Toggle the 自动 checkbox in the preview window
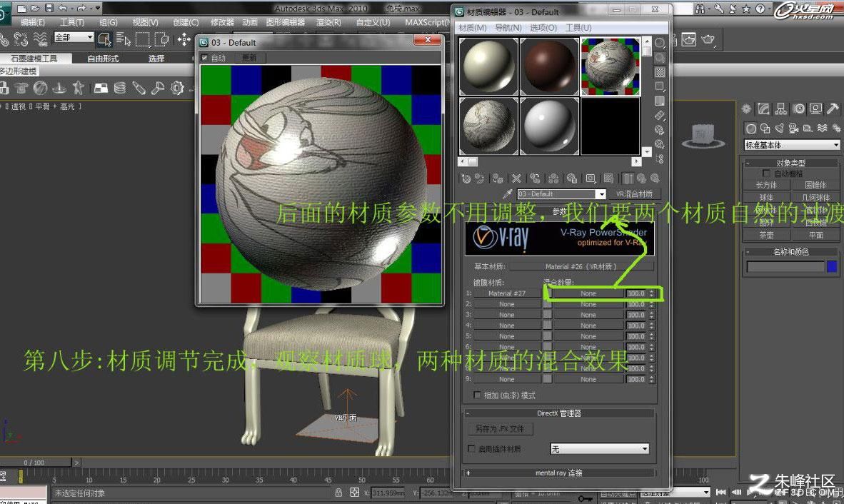The image size is (844, 504). tap(204, 58)
